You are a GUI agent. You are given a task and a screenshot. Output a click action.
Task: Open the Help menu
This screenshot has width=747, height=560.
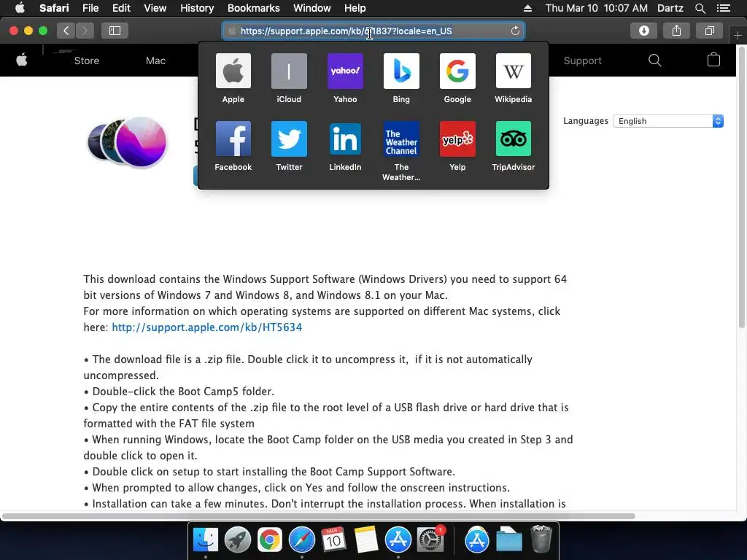point(355,8)
